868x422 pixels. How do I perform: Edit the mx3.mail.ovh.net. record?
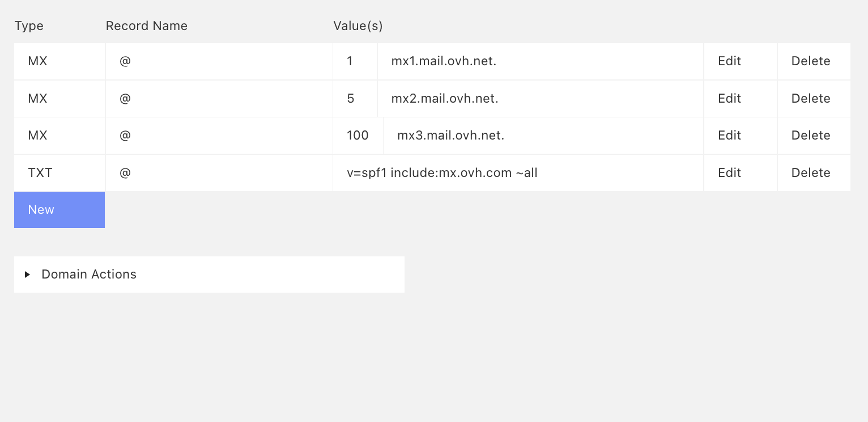pyautogui.click(x=729, y=136)
